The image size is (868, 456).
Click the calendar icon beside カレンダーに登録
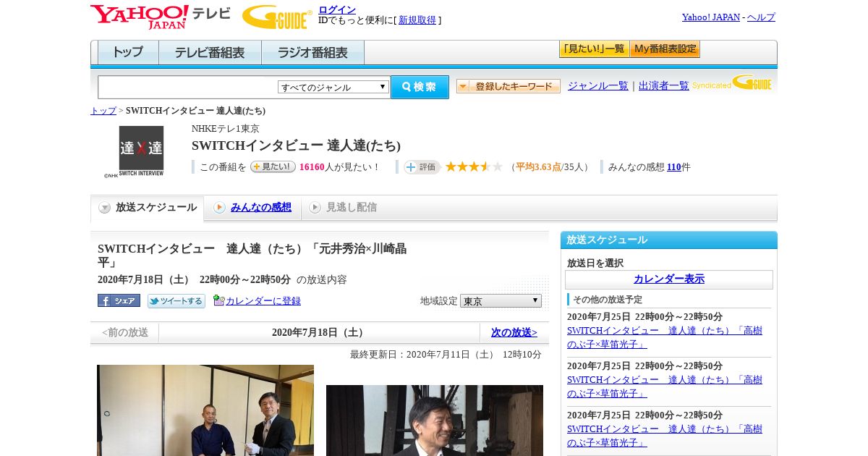tap(218, 300)
